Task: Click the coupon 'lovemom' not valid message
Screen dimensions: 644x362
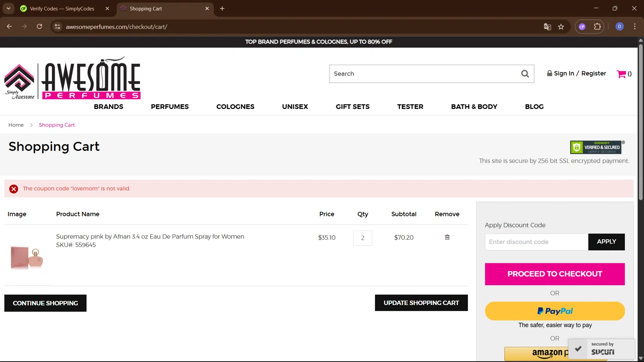Action: pyautogui.click(x=76, y=189)
